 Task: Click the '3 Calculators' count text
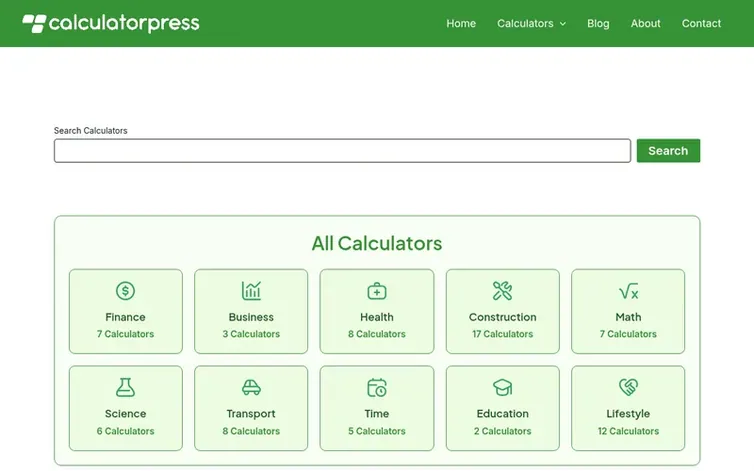click(x=251, y=334)
